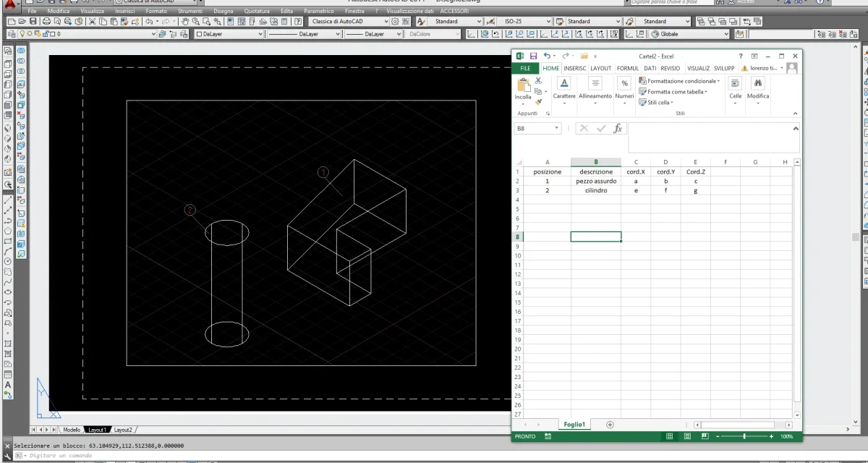Viewport: 868px width, 463px height.
Task: Switch to the Modello tab in AutoCAD
Action: 72,430
